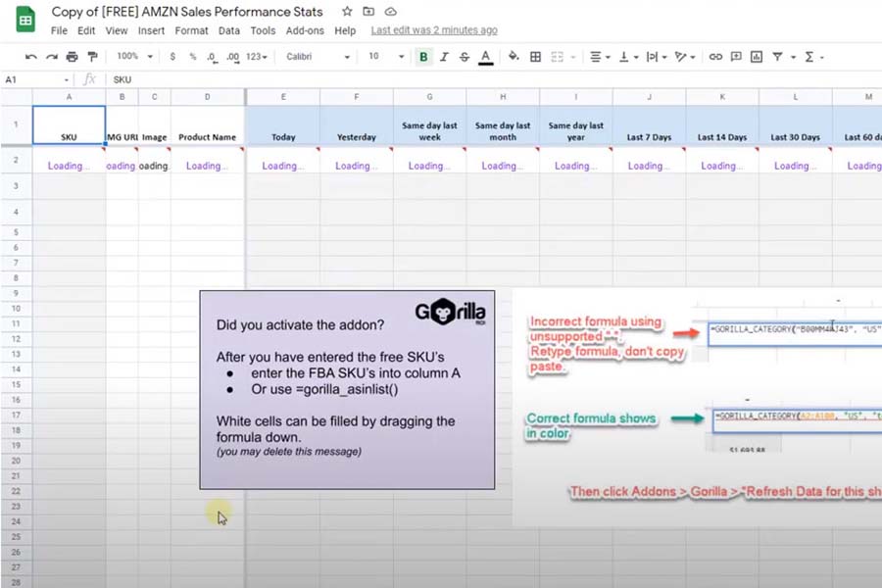Select the Last 30 Days header cell

[796, 124]
